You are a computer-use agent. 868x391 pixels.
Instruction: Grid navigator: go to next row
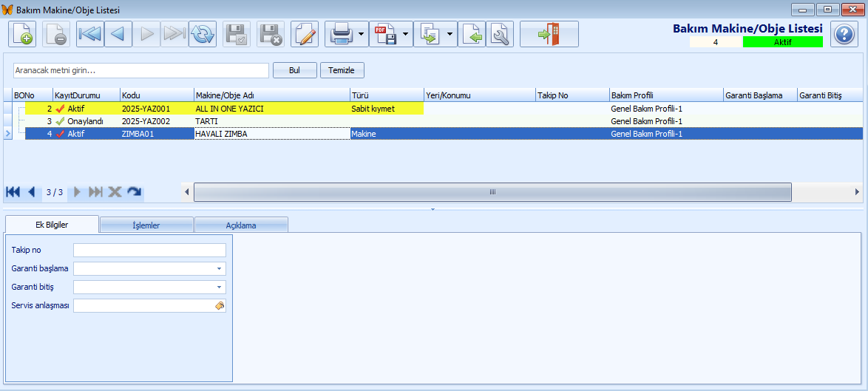click(77, 192)
